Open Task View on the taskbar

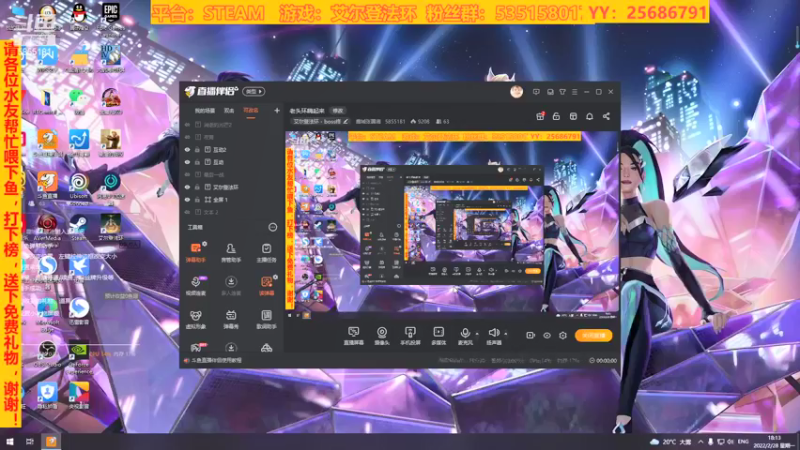[x=30, y=441]
